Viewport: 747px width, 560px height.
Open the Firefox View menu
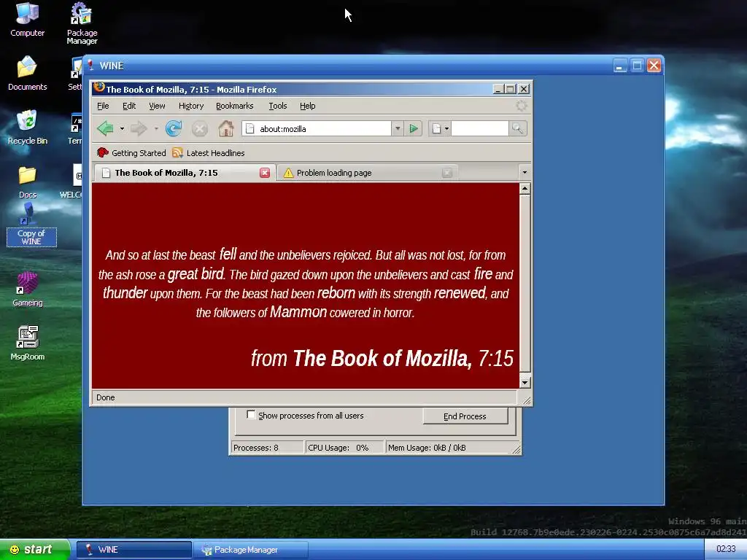(157, 106)
